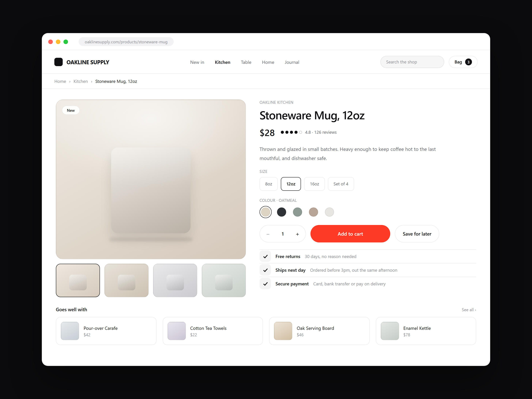
Task: Click the New badge on product image
Action: pos(71,110)
